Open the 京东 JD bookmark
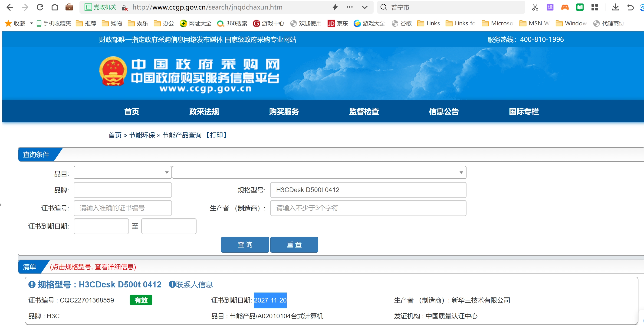The height and width of the screenshot is (325, 644). (338, 23)
